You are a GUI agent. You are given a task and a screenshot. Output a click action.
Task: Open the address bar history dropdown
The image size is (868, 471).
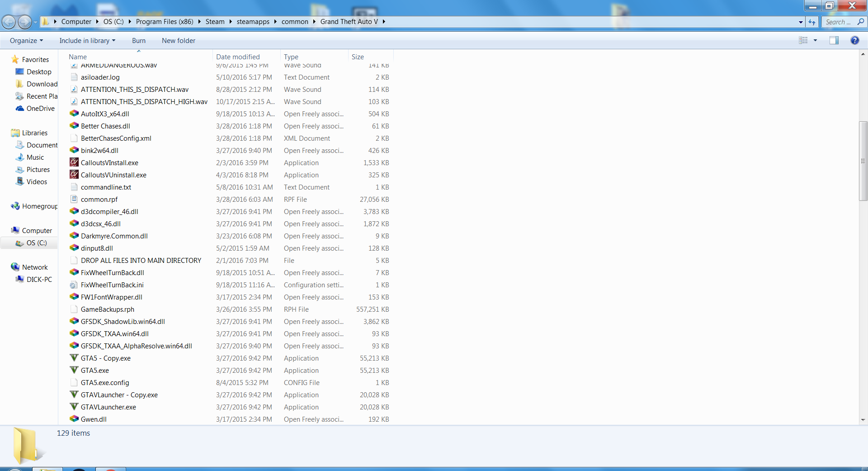click(801, 22)
